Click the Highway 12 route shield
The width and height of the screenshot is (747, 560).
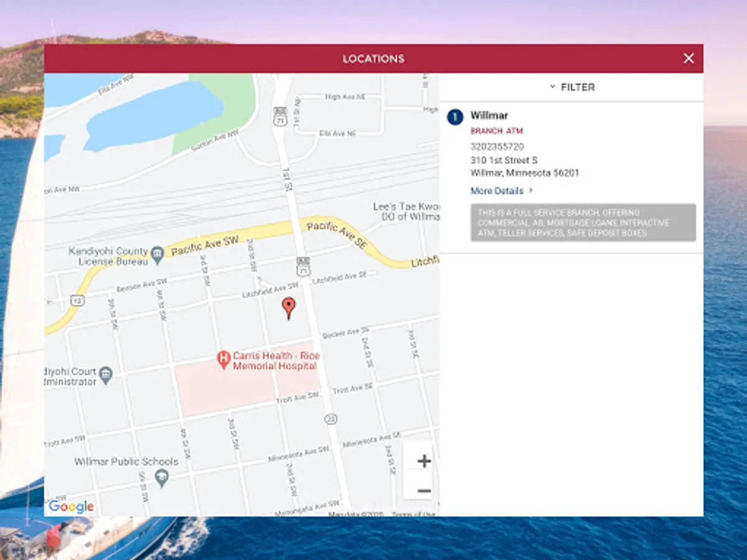[x=77, y=301]
